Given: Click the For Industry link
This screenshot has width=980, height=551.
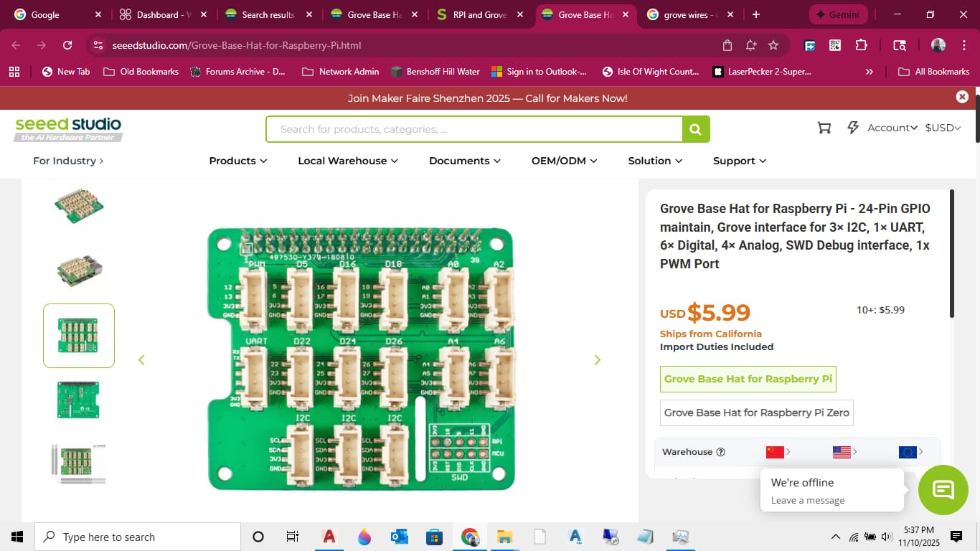Looking at the screenshot, I should (x=68, y=161).
